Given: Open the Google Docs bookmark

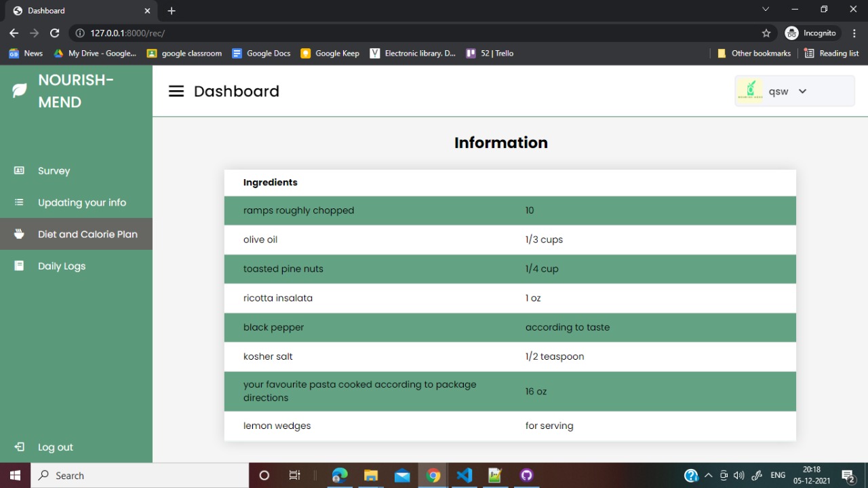Looking at the screenshot, I should pyautogui.click(x=261, y=53).
